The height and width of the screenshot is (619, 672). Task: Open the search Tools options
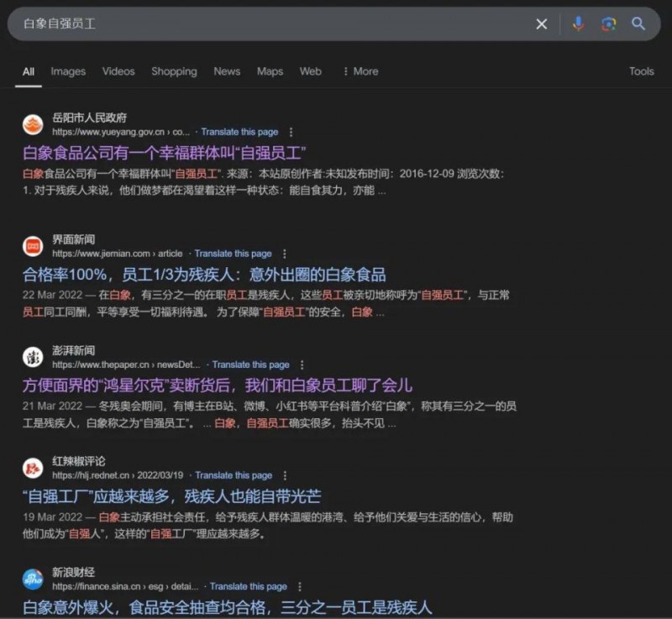[x=641, y=71]
